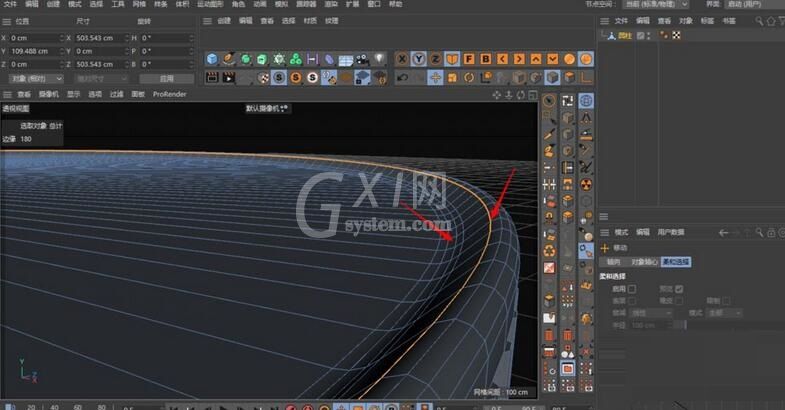The height and width of the screenshot is (410, 785).
Task: Open the 节点空间 dropdown
Action: (x=656, y=4)
